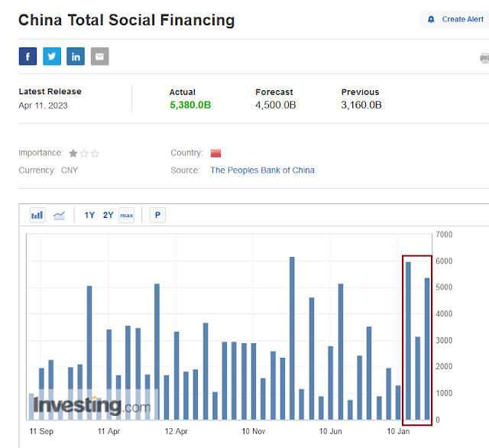Share the page on LinkedIn
The height and width of the screenshot is (448, 489).
click(x=76, y=56)
